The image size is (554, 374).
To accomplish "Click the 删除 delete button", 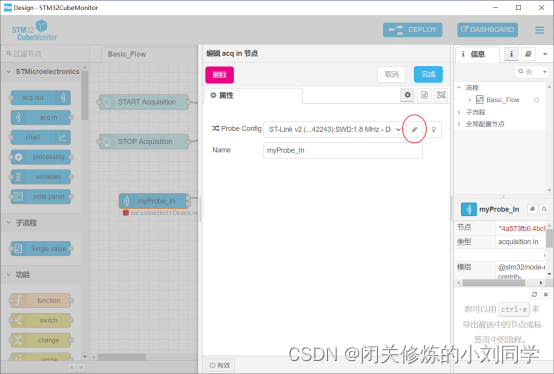I will [x=219, y=75].
